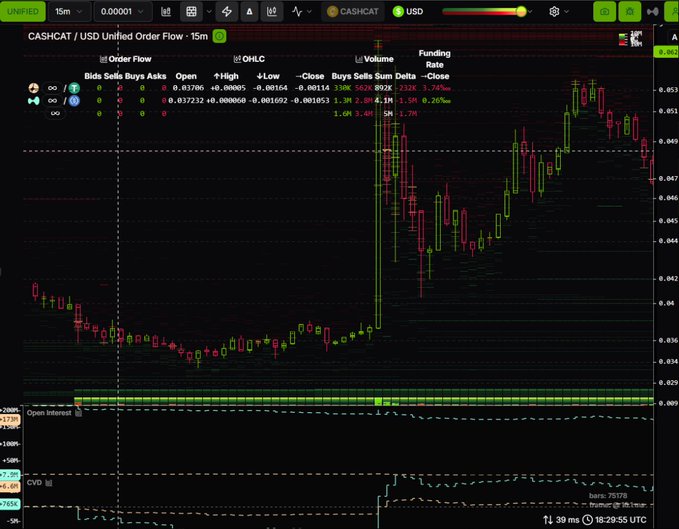Image resolution: width=679 pixels, height=529 pixels.
Task: Click the bars: 75178 status text
Action: tap(608, 496)
